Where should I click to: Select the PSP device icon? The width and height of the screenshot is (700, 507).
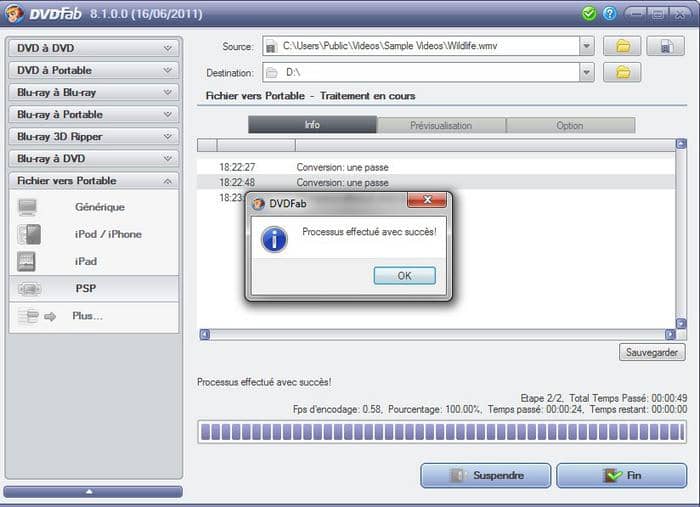pos(29,289)
